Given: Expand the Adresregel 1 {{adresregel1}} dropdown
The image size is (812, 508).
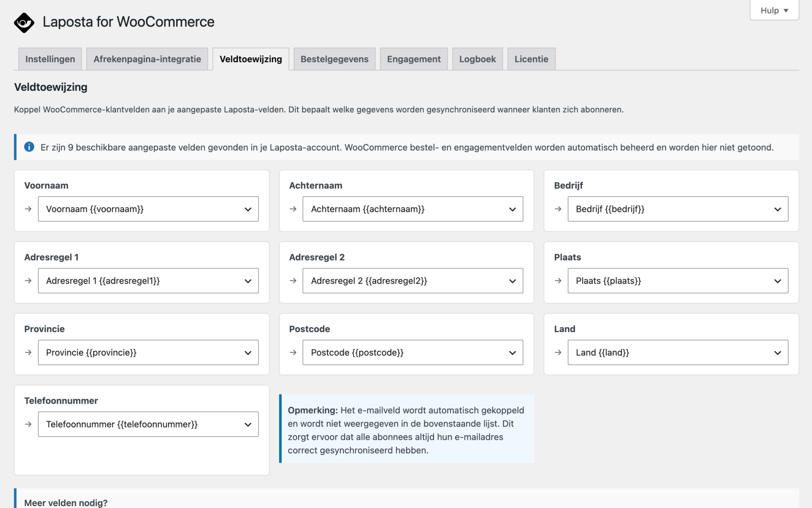Looking at the screenshot, I should pyautogui.click(x=148, y=281).
